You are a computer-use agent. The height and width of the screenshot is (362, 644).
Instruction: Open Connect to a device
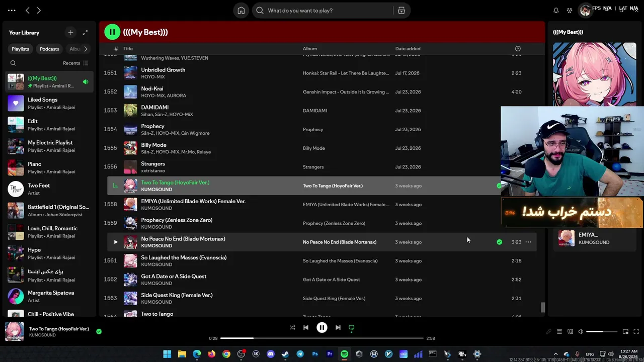pyautogui.click(x=570, y=332)
